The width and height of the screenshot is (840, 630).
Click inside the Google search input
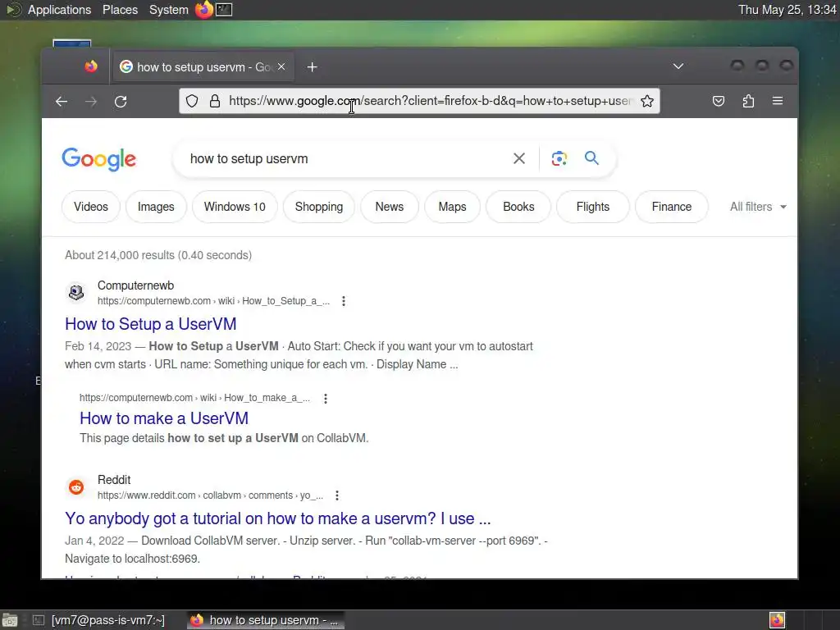point(343,158)
